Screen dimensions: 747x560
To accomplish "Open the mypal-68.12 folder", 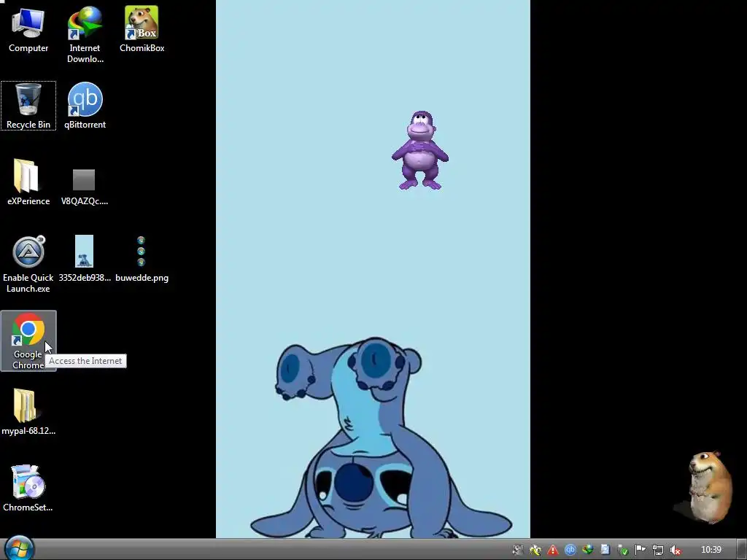I will tap(28, 413).
